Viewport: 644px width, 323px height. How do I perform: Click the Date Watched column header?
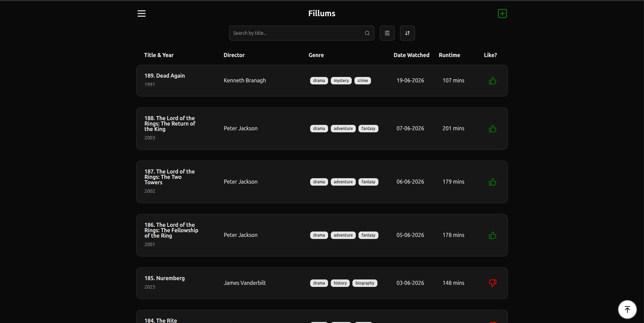(x=411, y=55)
